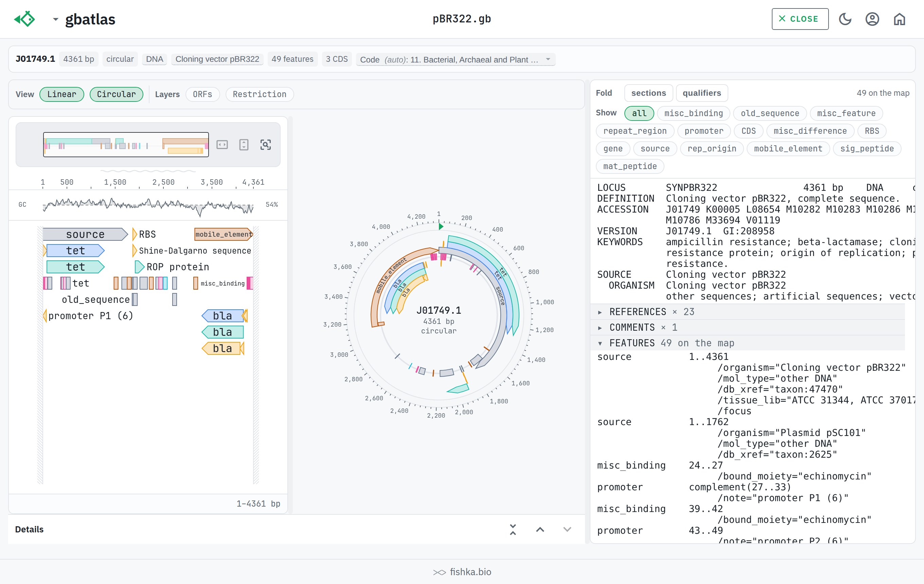Select the RBS feature marker
The height and width of the screenshot is (584, 924).
point(135,234)
